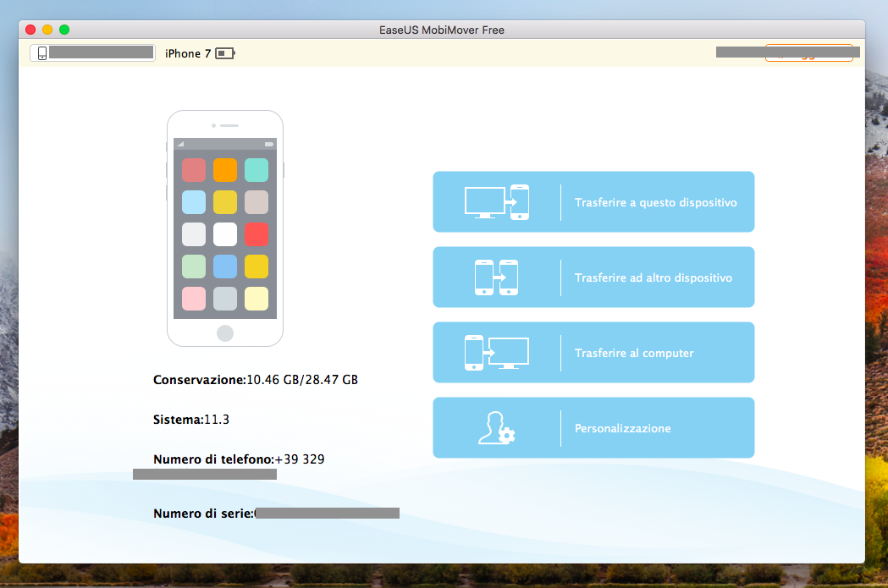888x588 pixels.
Task: Open the 'Personalizzazione' label
Action: pyautogui.click(x=622, y=428)
